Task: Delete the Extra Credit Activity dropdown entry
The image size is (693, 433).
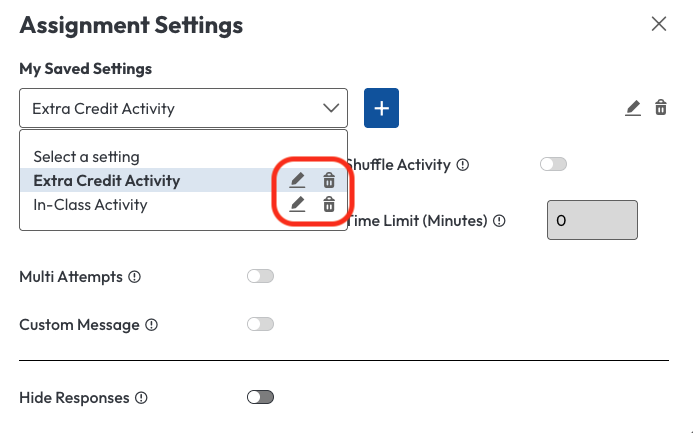Action: click(x=328, y=181)
